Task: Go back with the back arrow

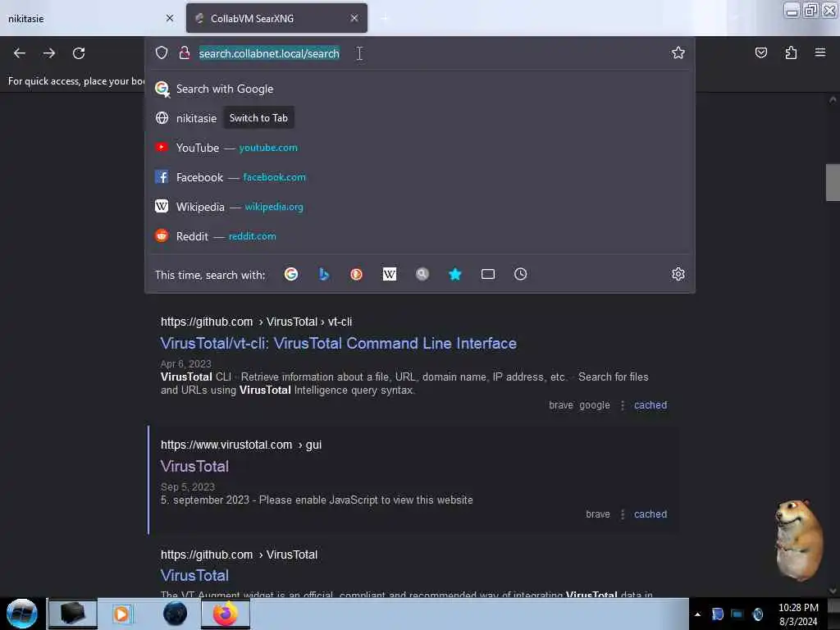Action: [x=20, y=53]
